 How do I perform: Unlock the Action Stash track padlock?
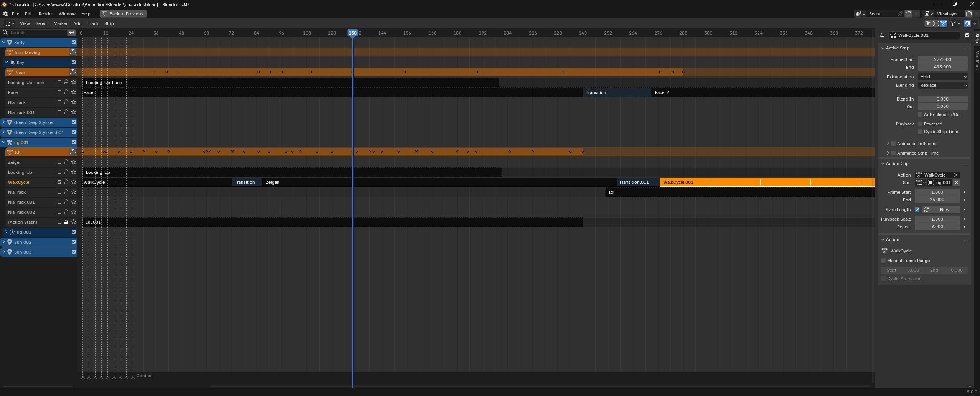tap(66, 222)
